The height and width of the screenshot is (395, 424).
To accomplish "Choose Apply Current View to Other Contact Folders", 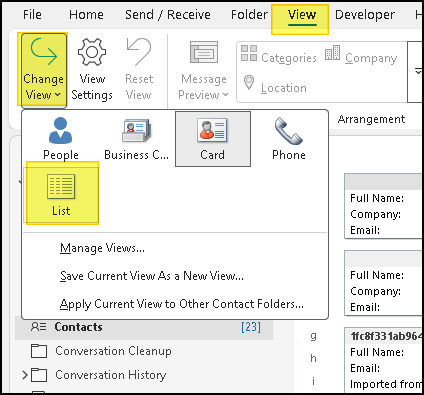I will pyautogui.click(x=182, y=304).
